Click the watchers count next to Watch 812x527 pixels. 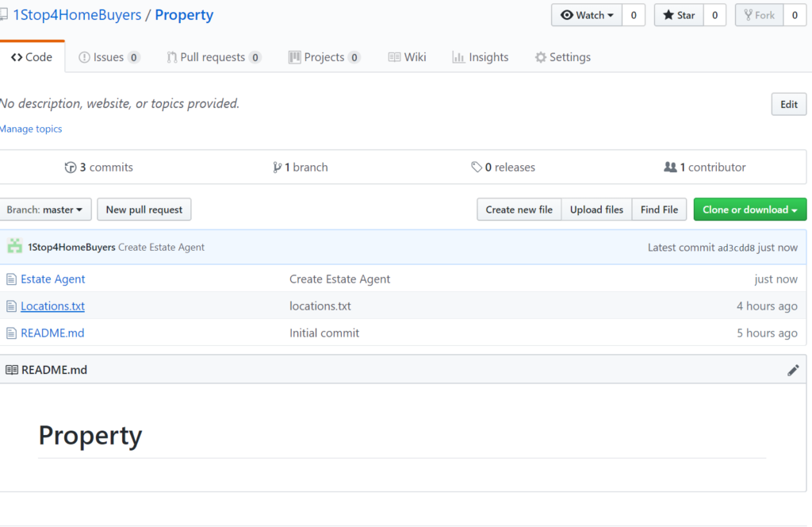pos(634,15)
